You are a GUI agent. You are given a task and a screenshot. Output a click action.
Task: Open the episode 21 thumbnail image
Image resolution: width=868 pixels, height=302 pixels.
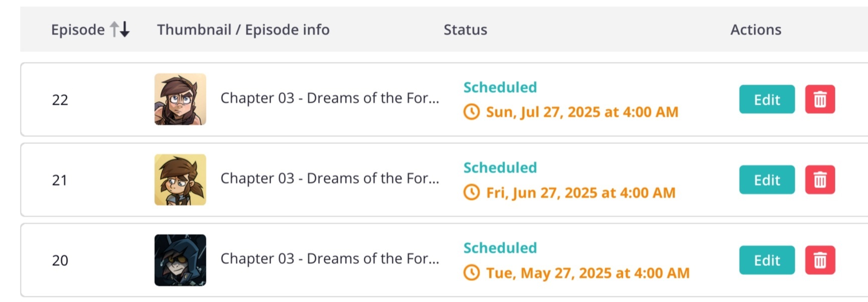[180, 180]
